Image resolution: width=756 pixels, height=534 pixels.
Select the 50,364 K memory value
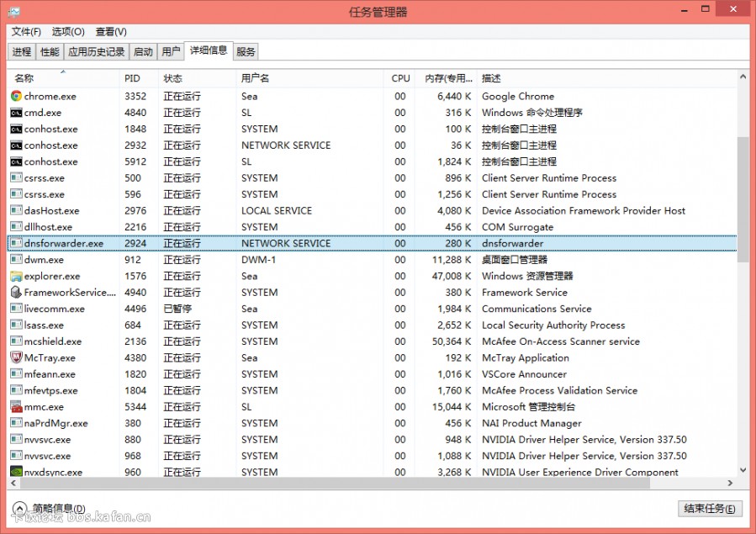[x=452, y=341]
